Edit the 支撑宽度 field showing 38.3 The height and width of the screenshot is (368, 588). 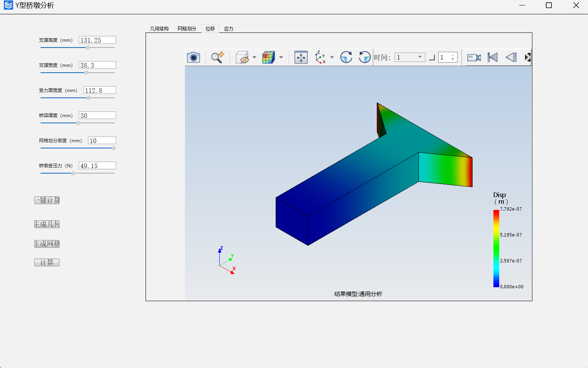point(97,65)
